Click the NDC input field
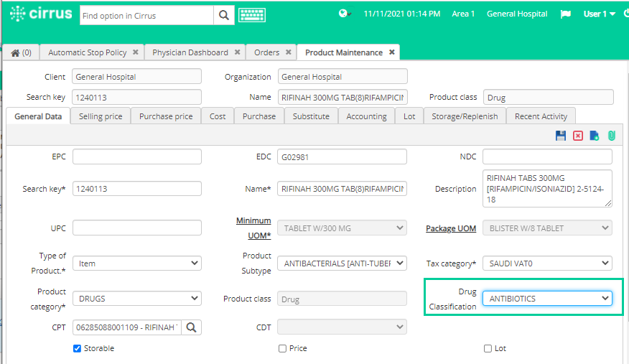 tap(547, 157)
